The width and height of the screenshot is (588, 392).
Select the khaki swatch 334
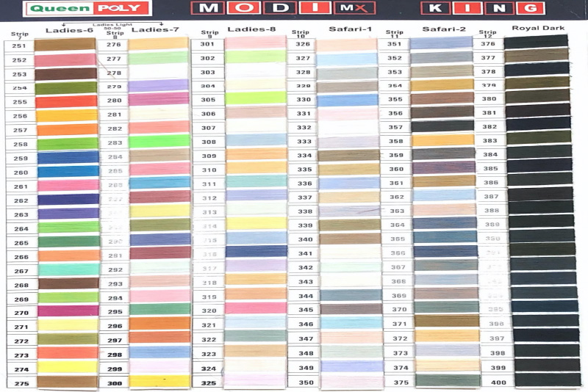click(348, 156)
